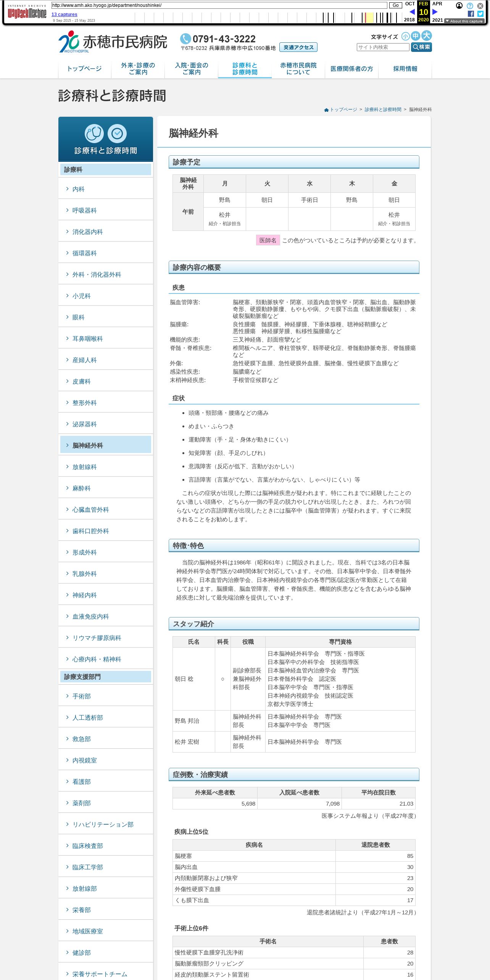The height and width of the screenshot is (980, 490).
Task: Close the Wayback toolbar with X icon
Action: [x=480, y=6]
